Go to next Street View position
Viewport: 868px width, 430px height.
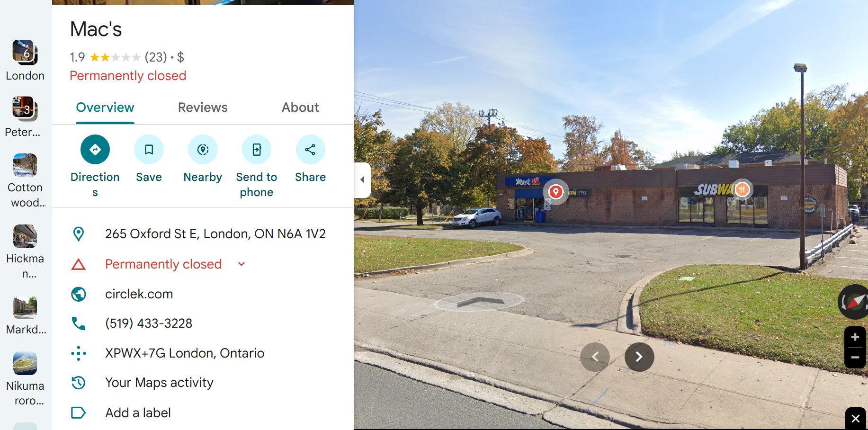[x=639, y=357]
